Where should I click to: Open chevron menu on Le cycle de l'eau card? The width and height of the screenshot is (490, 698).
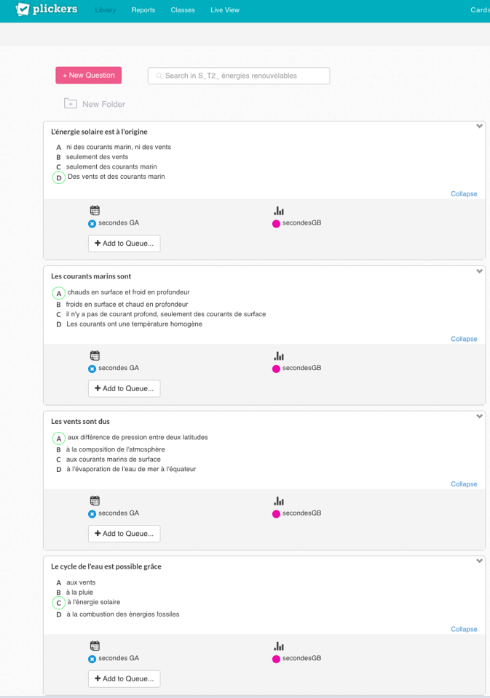479,561
